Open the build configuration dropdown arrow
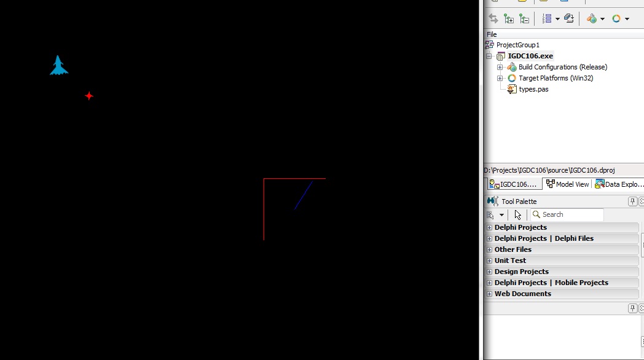The image size is (644, 360). [x=602, y=19]
